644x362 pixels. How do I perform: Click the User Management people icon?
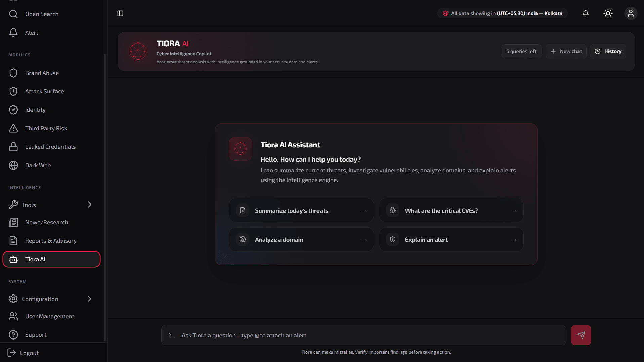tap(13, 316)
